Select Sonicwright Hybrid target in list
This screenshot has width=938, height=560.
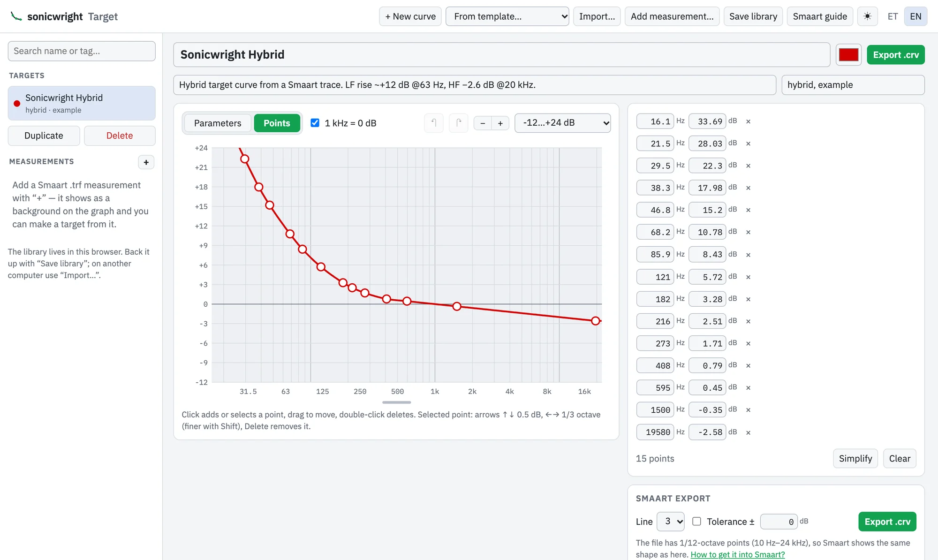tap(82, 103)
